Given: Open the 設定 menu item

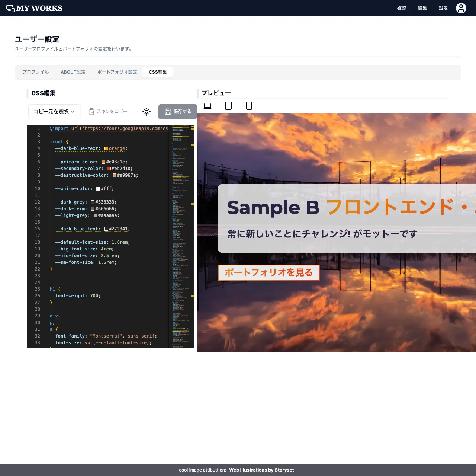Looking at the screenshot, I should click(x=443, y=8).
